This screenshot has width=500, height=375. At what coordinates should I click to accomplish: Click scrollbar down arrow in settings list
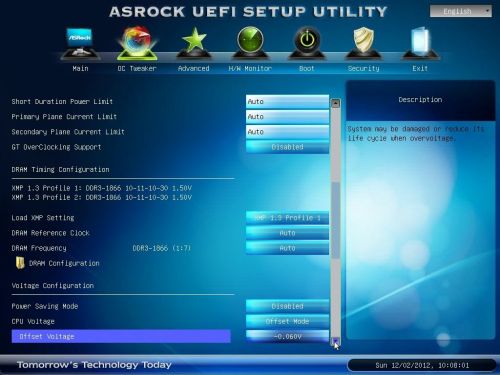tap(336, 341)
